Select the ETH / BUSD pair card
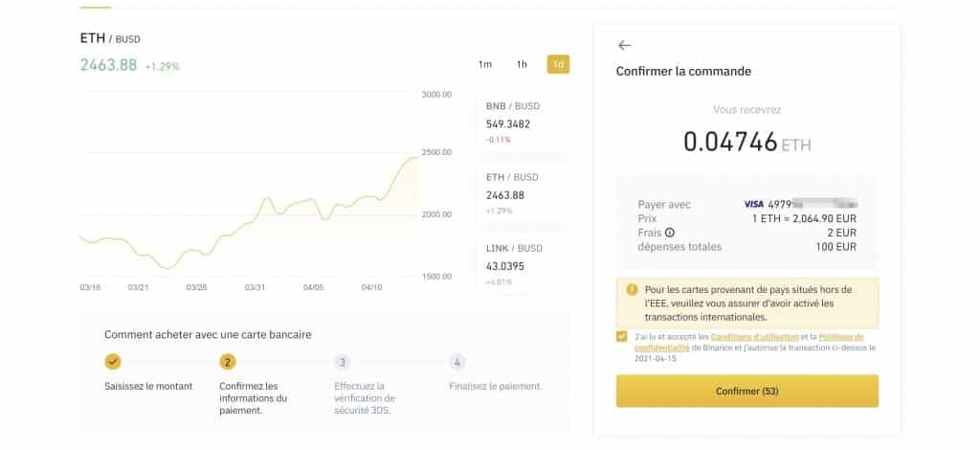Viewport: 980px width, 450px height. click(523, 193)
